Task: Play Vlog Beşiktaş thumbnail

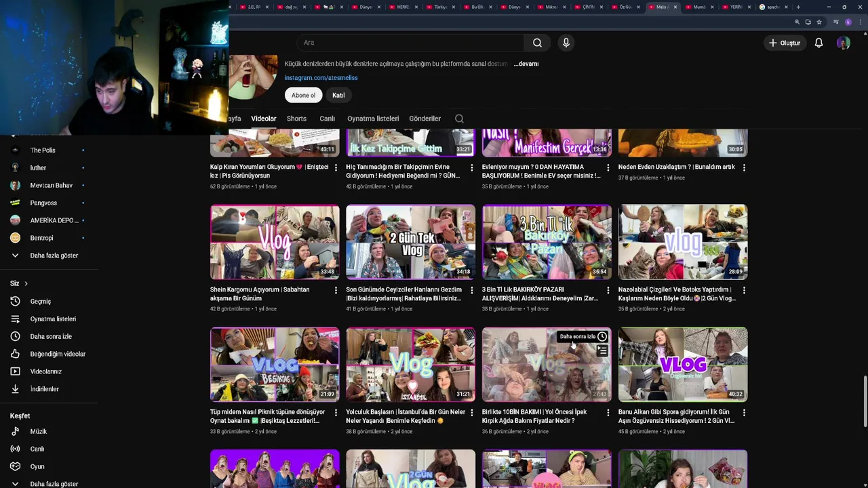Action: click(275, 365)
